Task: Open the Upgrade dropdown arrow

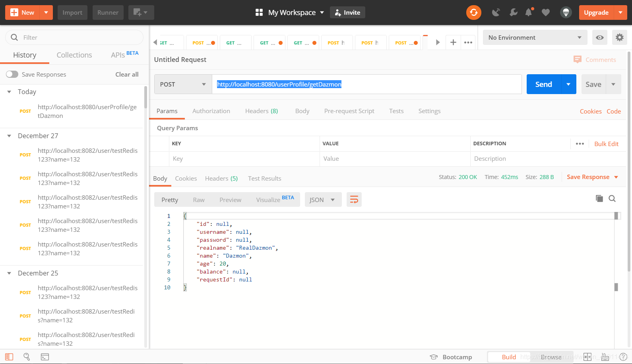Action: click(620, 13)
